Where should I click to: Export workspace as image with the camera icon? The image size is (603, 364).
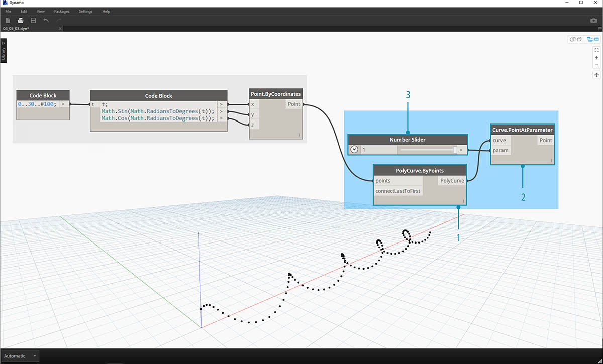tap(593, 21)
